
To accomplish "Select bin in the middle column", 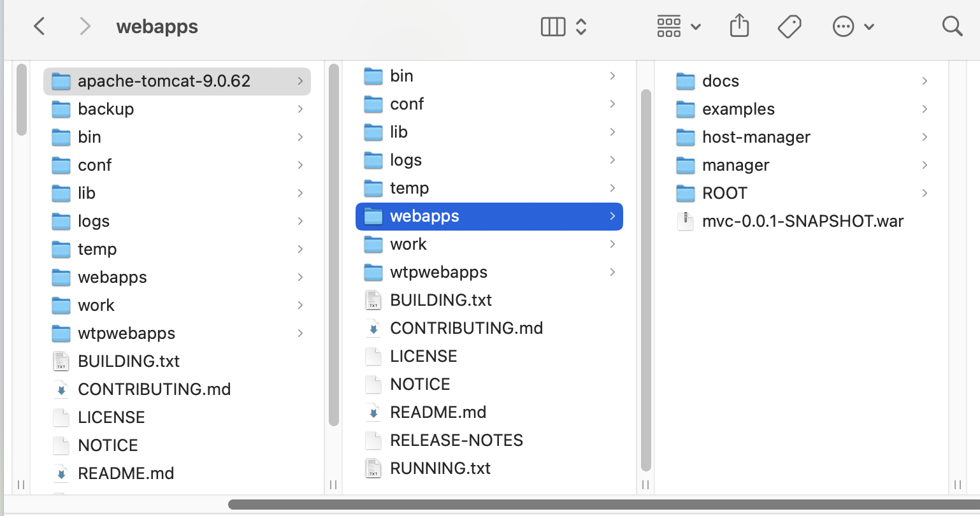I will (x=401, y=76).
